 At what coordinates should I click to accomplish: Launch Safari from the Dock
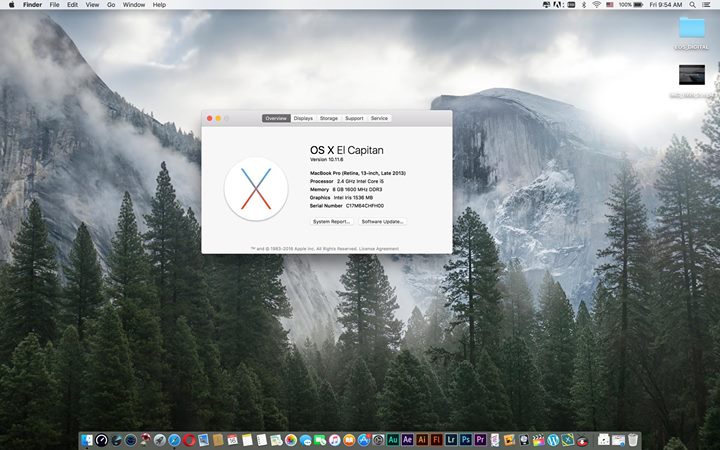coord(174,440)
